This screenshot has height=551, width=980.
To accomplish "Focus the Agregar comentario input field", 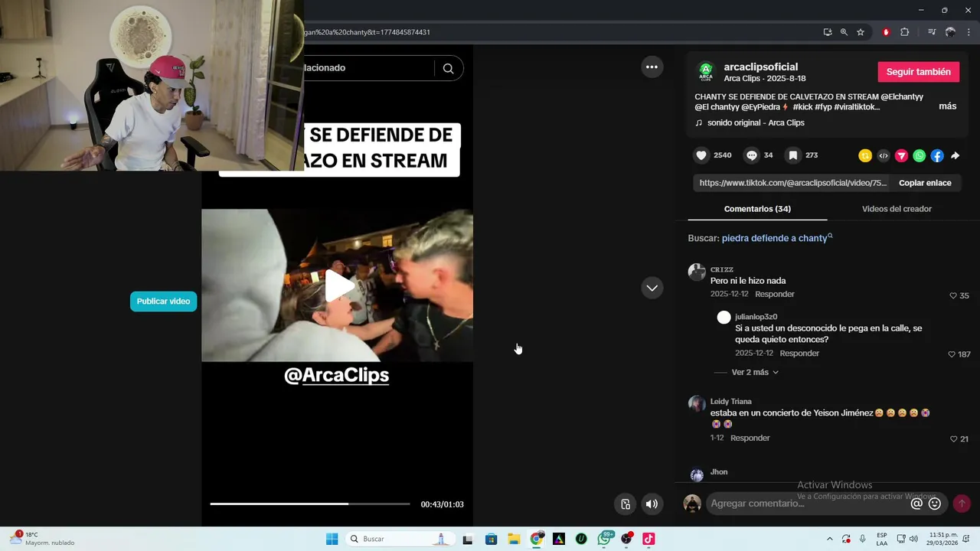I will tap(808, 504).
